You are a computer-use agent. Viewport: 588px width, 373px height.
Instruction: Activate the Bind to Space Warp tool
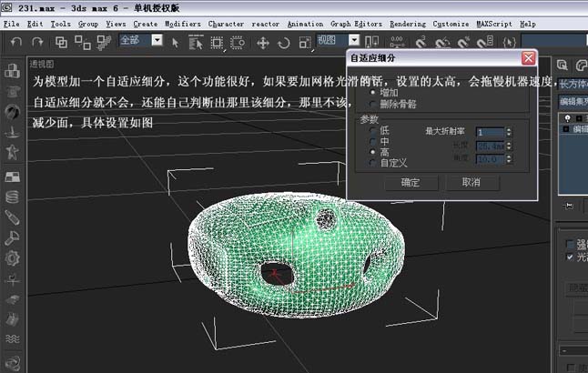pyautogui.click(x=104, y=43)
